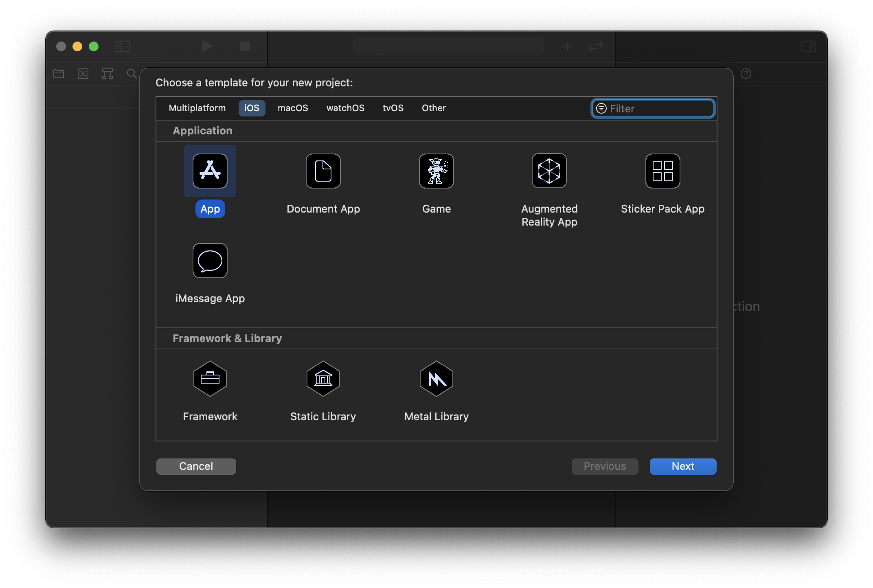Click the code review arrows icon
The image size is (873, 588).
pos(596,46)
